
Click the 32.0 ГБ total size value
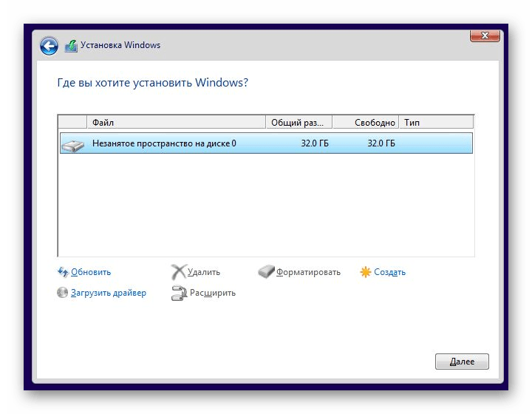(x=315, y=143)
